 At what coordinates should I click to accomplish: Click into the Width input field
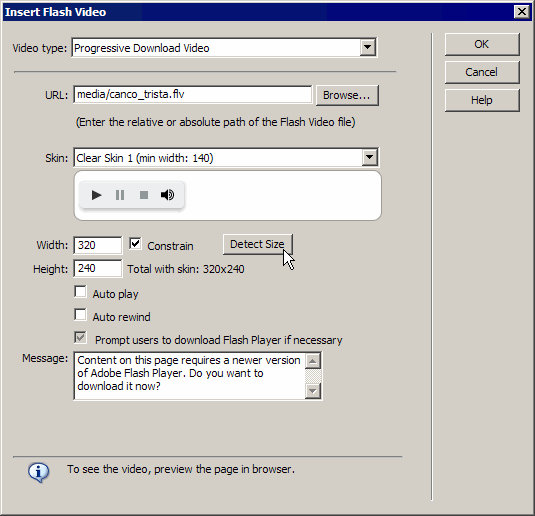click(98, 245)
